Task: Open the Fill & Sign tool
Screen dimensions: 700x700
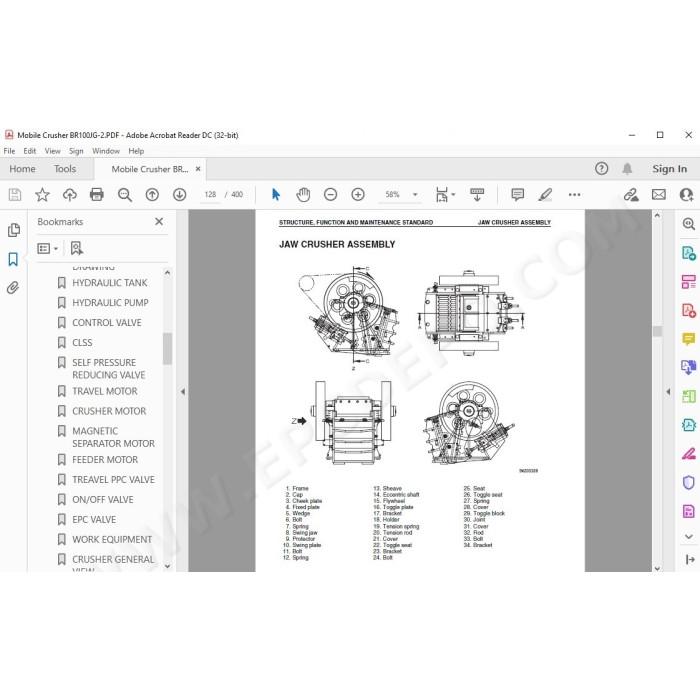Action: click(x=689, y=454)
